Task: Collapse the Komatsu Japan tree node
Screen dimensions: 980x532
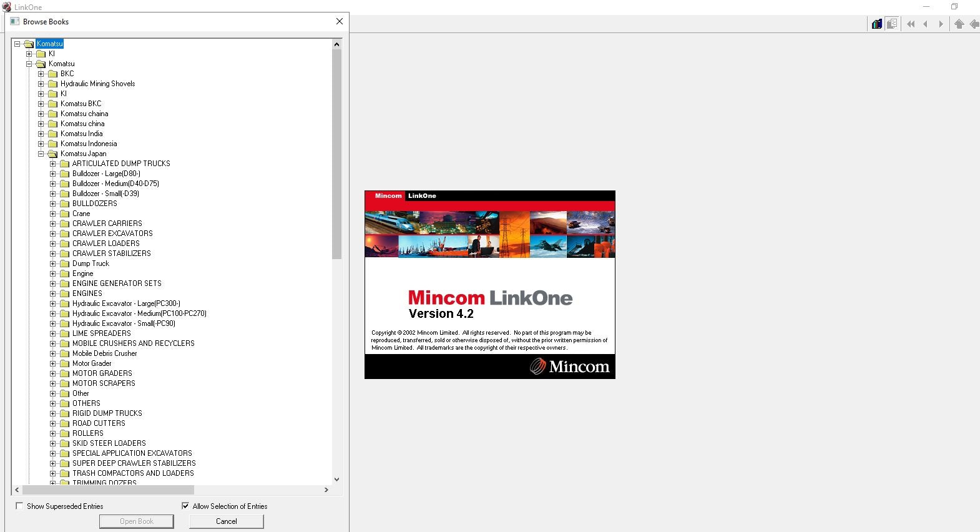Action: (x=41, y=154)
